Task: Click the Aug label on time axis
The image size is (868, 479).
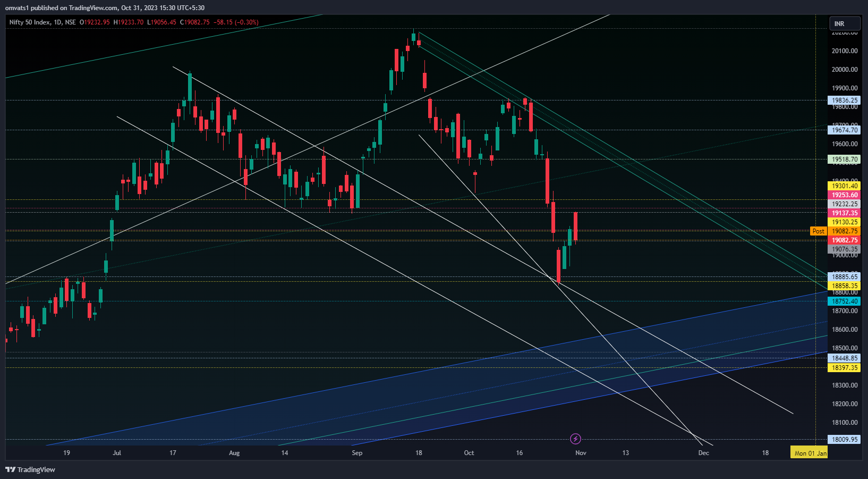Action: click(x=234, y=453)
